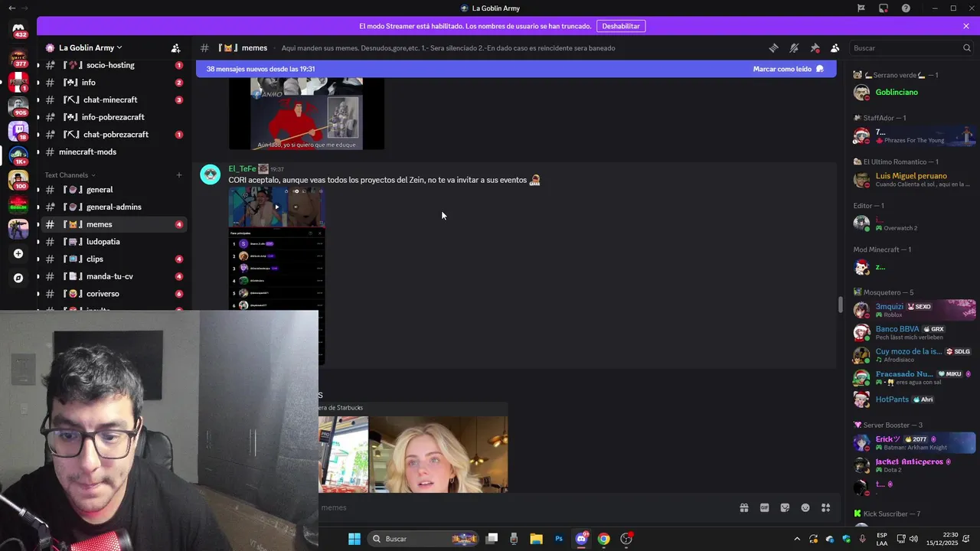Open Help question mark icon

(x=906, y=8)
